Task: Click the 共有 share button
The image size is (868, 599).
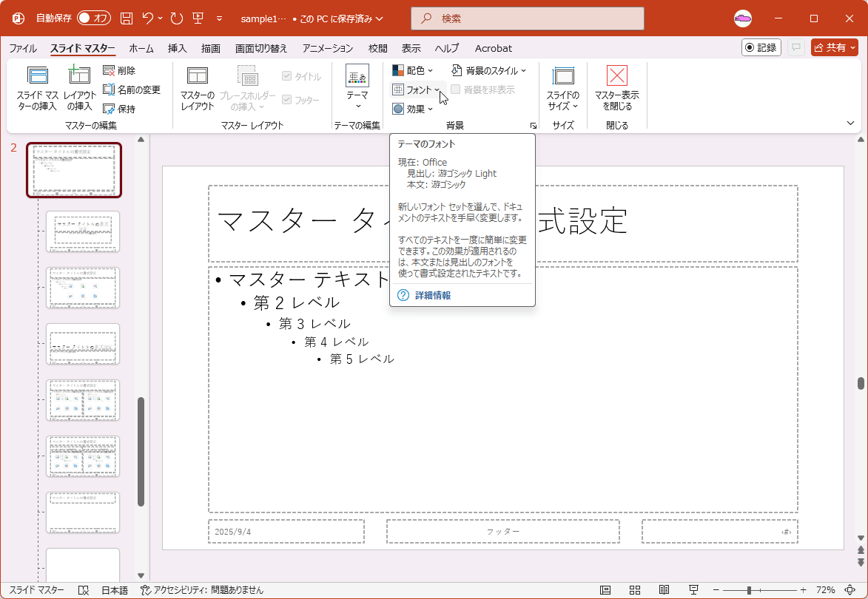Action: click(x=834, y=47)
